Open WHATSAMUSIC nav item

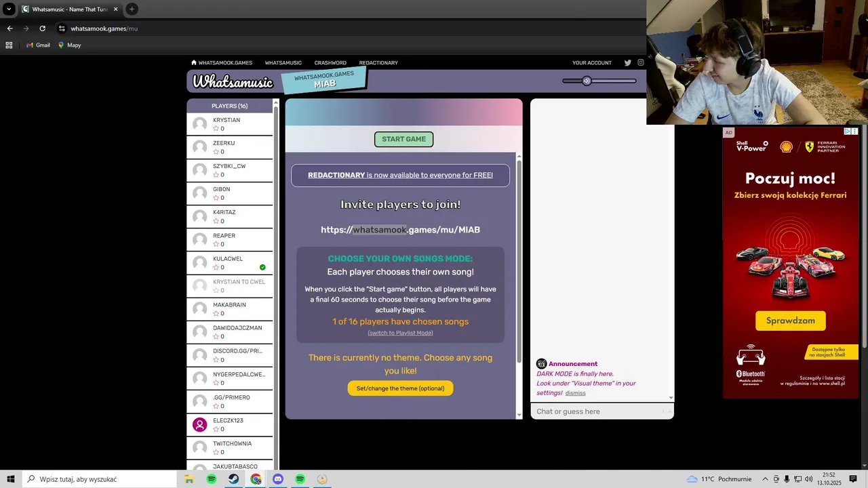pyautogui.click(x=283, y=62)
